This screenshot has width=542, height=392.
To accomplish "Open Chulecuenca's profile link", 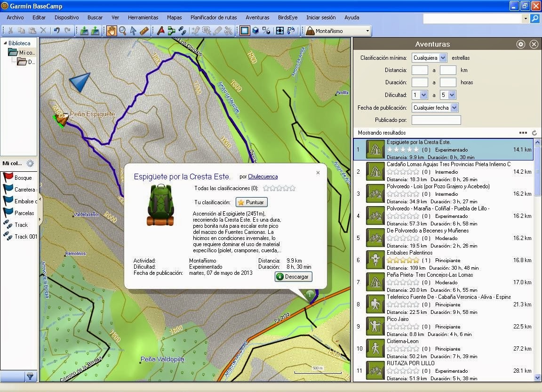I will point(263,176).
